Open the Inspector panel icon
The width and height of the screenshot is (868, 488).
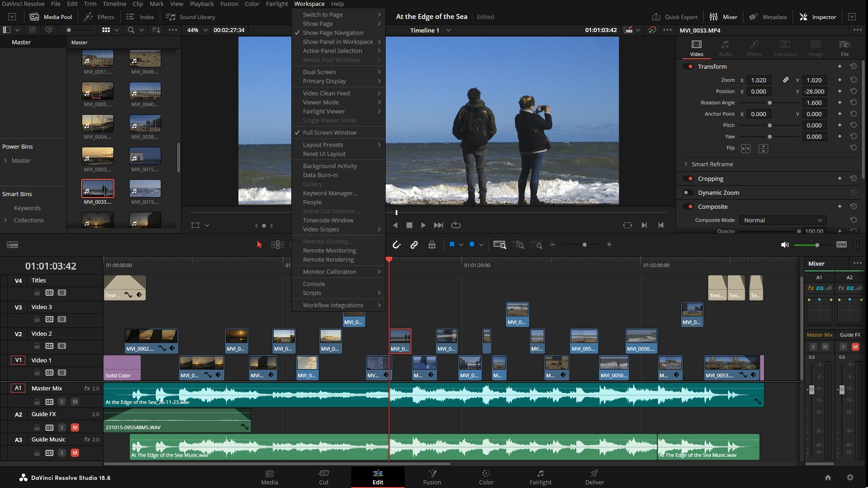(x=803, y=17)
